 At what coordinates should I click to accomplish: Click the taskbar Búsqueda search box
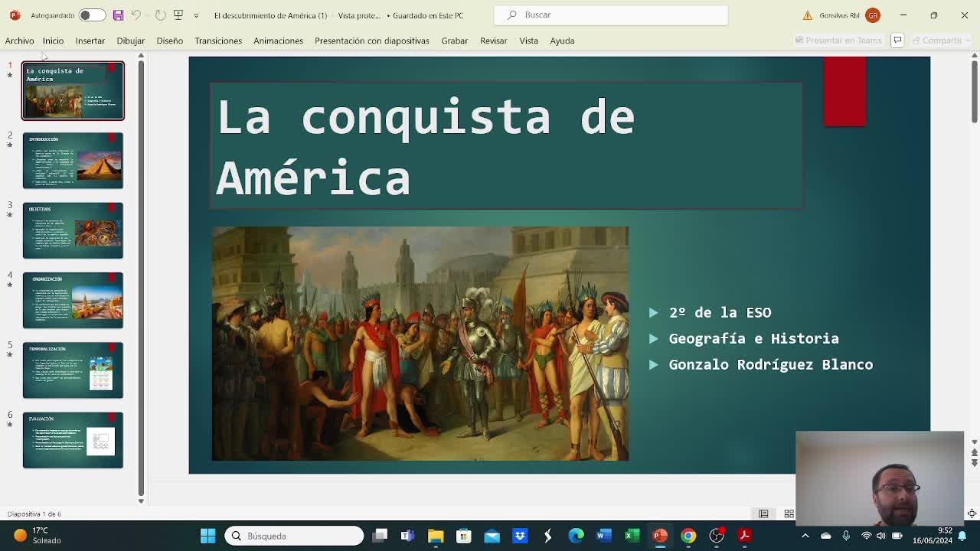pos(294,536)
